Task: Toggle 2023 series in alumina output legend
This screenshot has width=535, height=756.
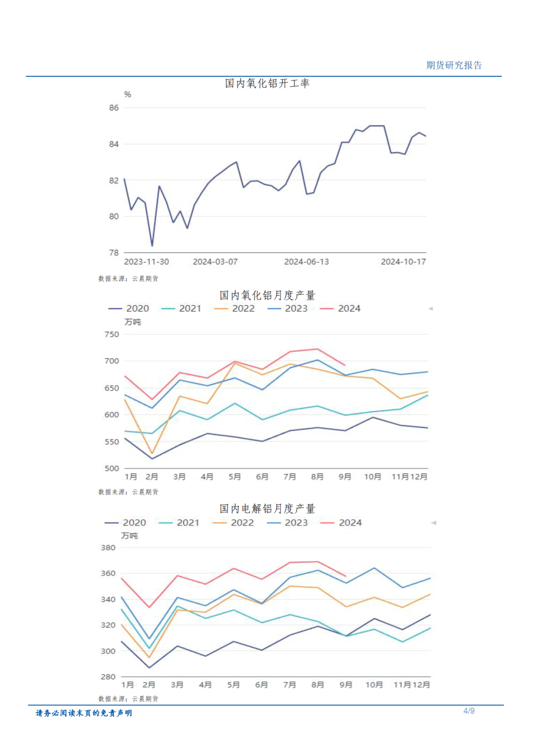Action: tap(287, 308)
